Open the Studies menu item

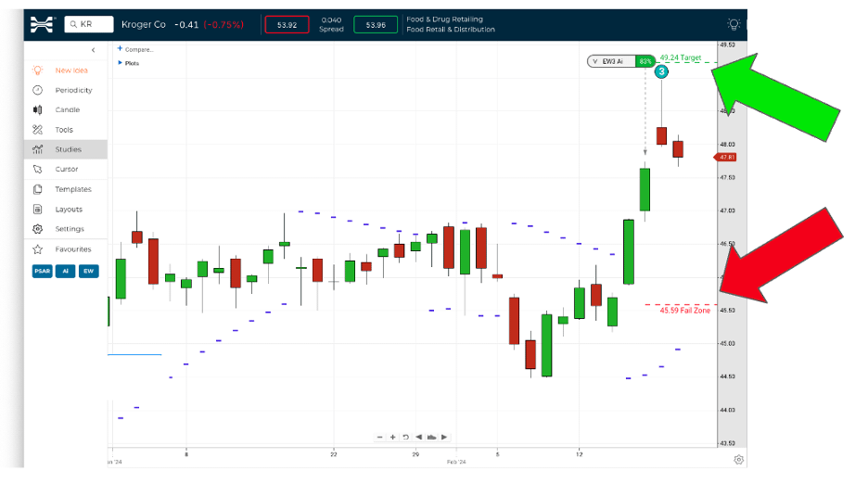(65, 149)
